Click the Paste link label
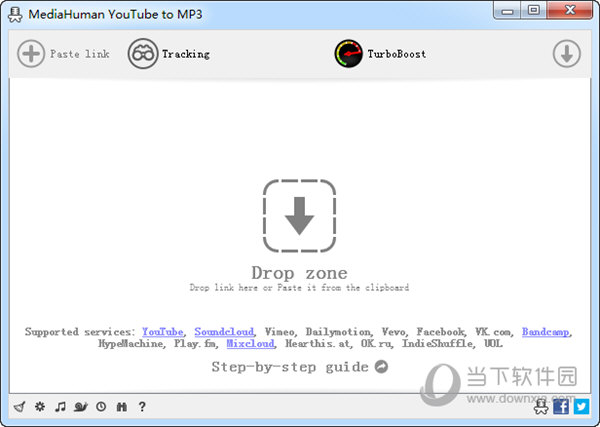The image size is (600, 427). point(80,54)
